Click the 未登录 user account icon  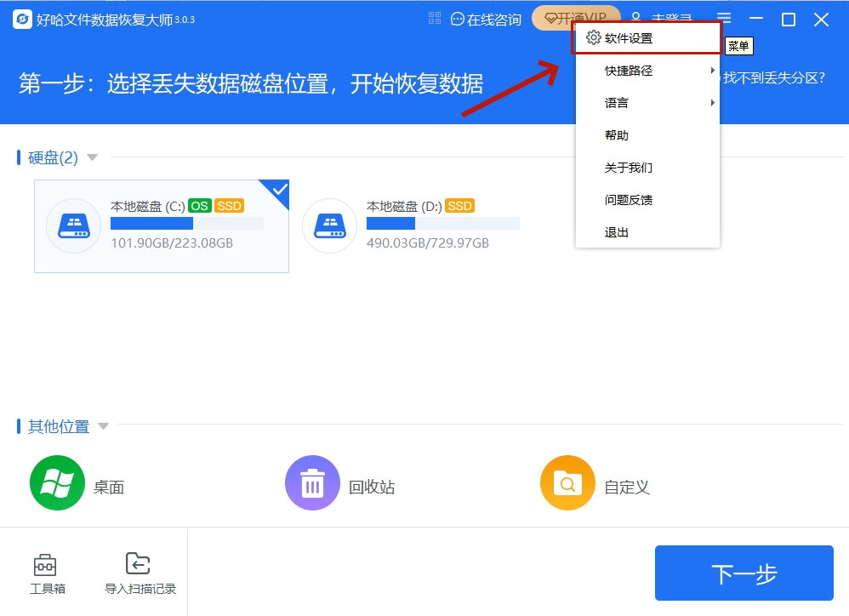[635, 19]
